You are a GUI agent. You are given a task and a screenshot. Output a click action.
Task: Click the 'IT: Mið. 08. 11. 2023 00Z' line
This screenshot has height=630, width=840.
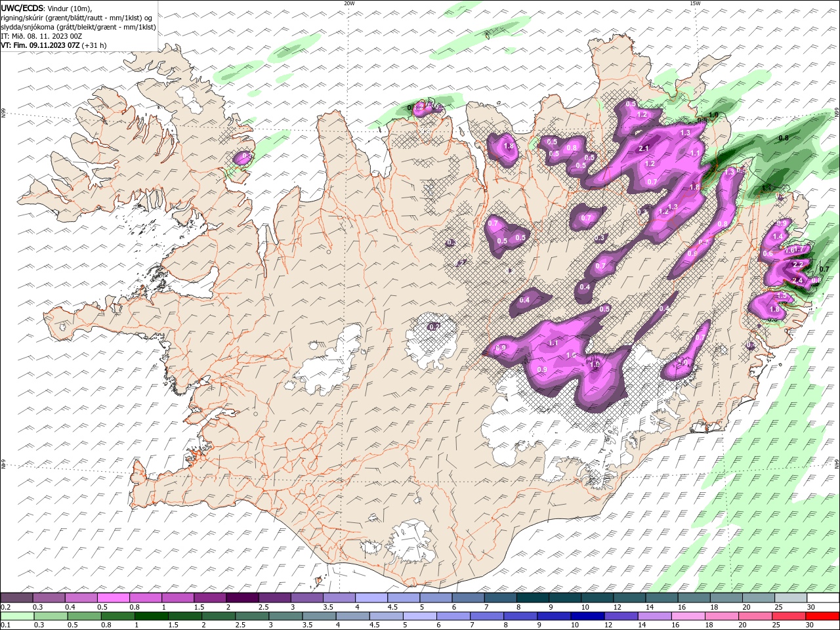pyautogui.click(x=42, y=36)
